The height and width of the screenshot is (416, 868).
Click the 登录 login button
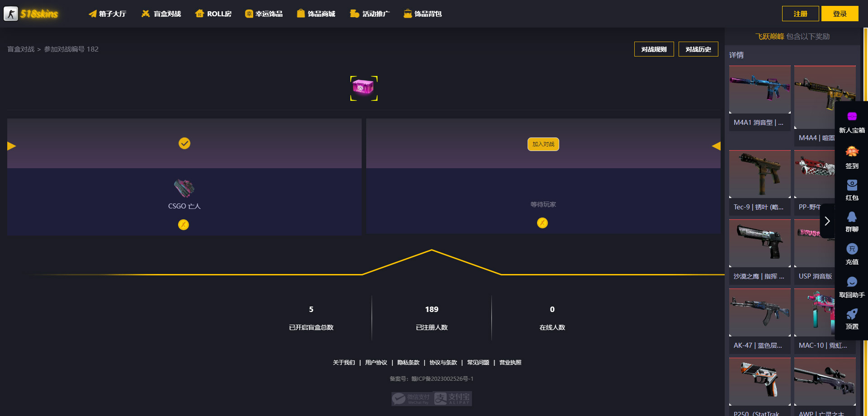pos(840,14)
